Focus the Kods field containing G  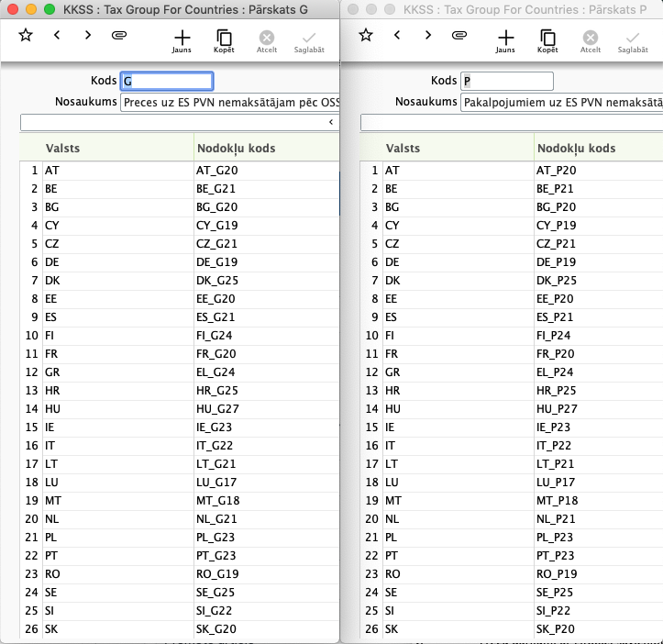click(x=167, y=81)
